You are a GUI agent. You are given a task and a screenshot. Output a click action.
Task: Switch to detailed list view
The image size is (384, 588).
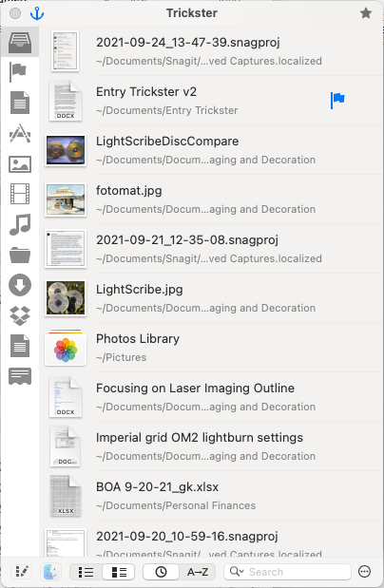click(119, 572)
